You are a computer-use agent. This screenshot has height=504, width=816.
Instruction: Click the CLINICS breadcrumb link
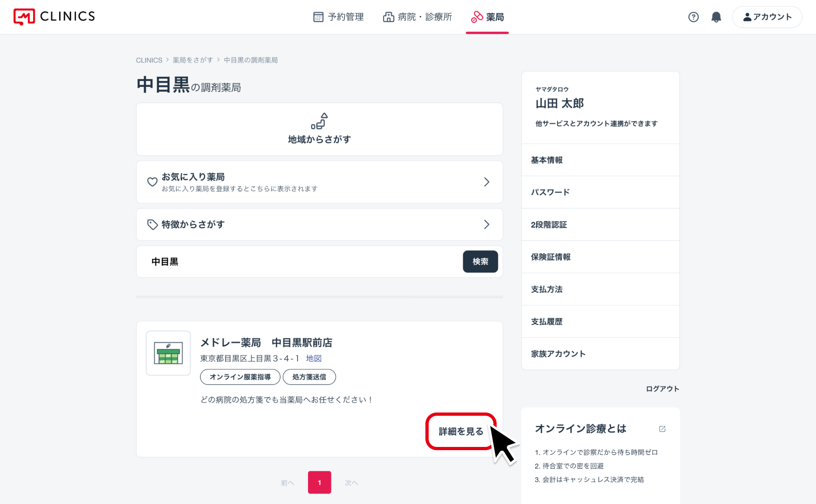149,60
